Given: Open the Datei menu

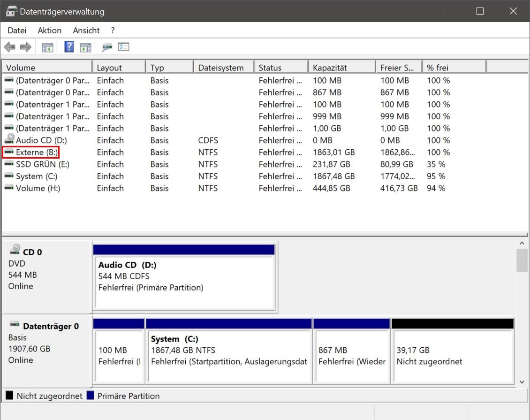Looking at the screenshot, I should [17, 31].
